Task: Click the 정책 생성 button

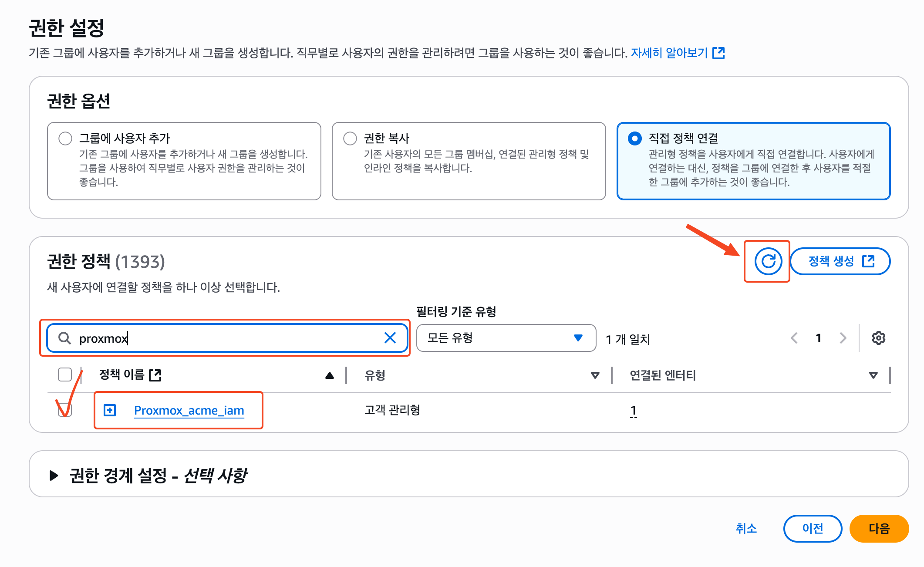Action: point(840,261)
